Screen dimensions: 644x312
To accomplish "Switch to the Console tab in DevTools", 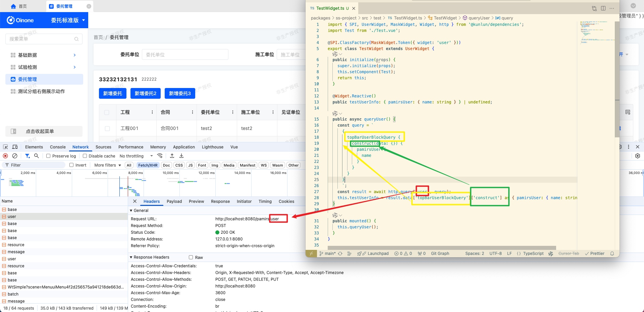I will pyautogui.click(x=58, y=147).
